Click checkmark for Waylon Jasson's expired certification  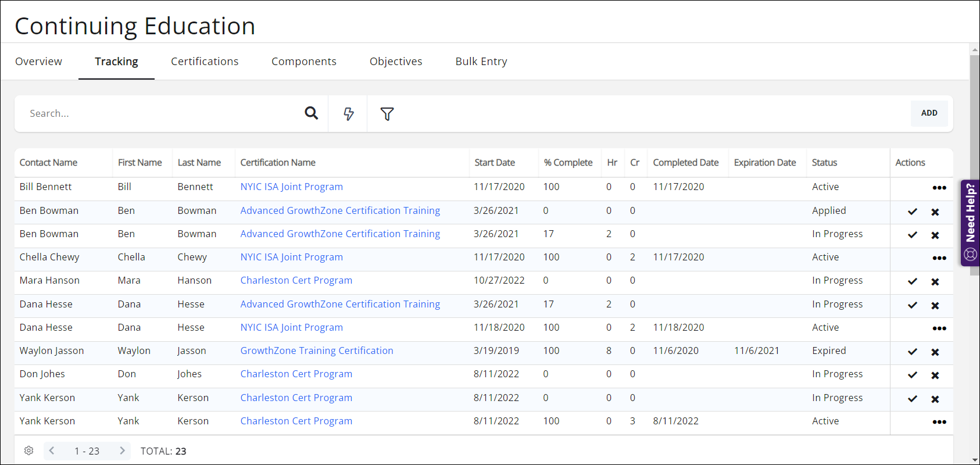pos(913,352)
